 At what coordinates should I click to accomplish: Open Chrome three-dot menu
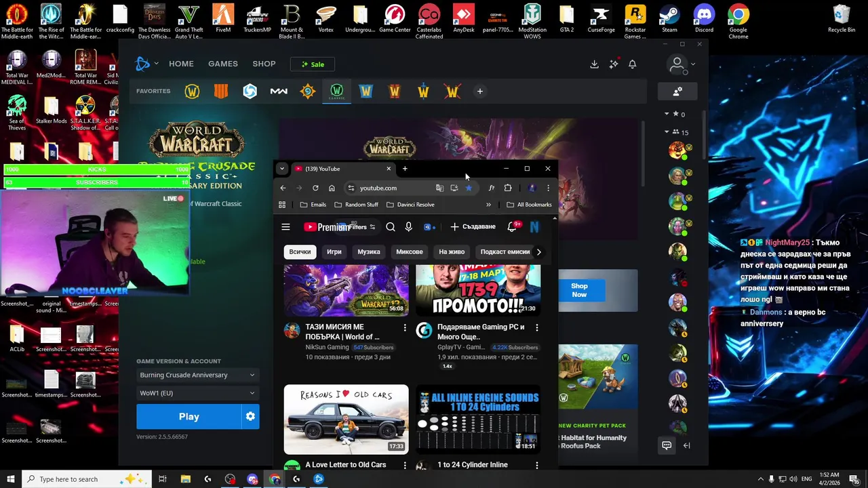click(x=548, y=188)
